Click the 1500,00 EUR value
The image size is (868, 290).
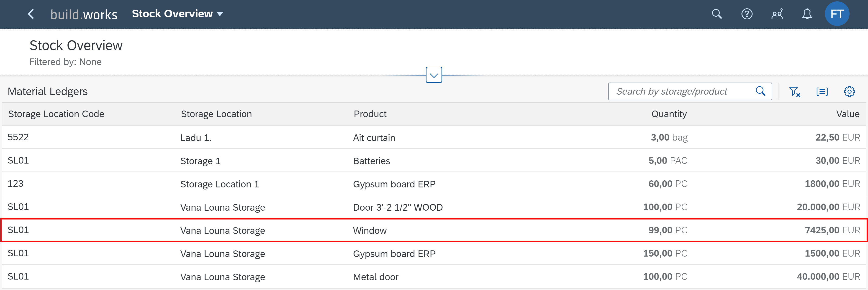[x=832, y=254]
